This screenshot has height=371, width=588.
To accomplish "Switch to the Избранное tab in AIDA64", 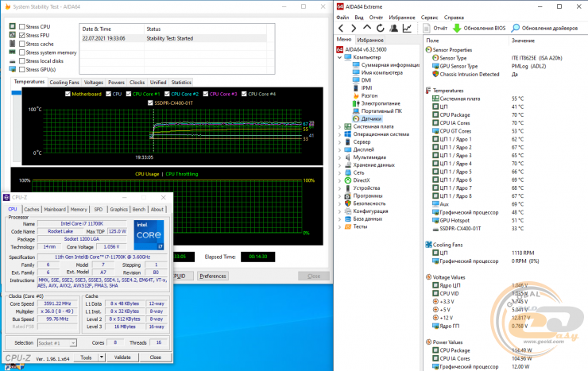I will [x=370, y=40].
